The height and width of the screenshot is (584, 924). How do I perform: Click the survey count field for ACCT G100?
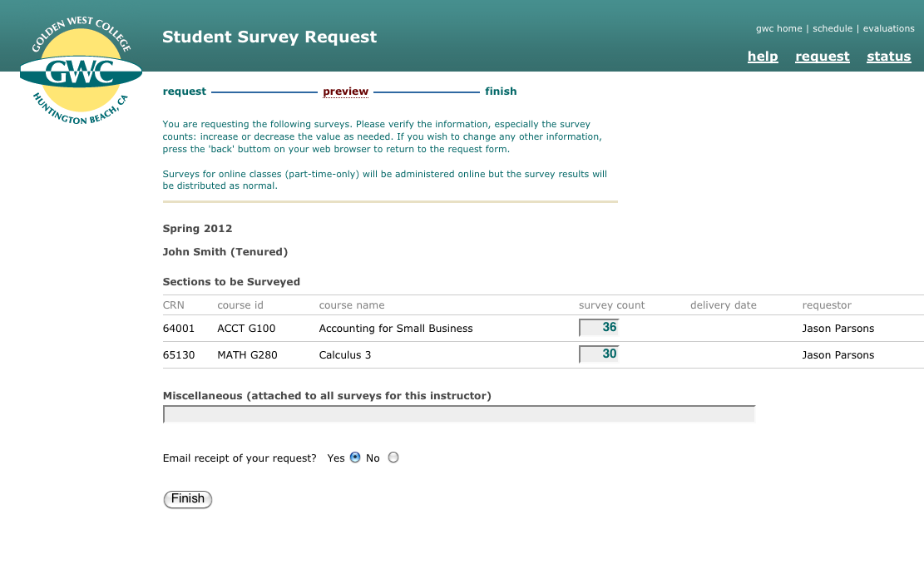pyautogui.click(x=599, y=328)
